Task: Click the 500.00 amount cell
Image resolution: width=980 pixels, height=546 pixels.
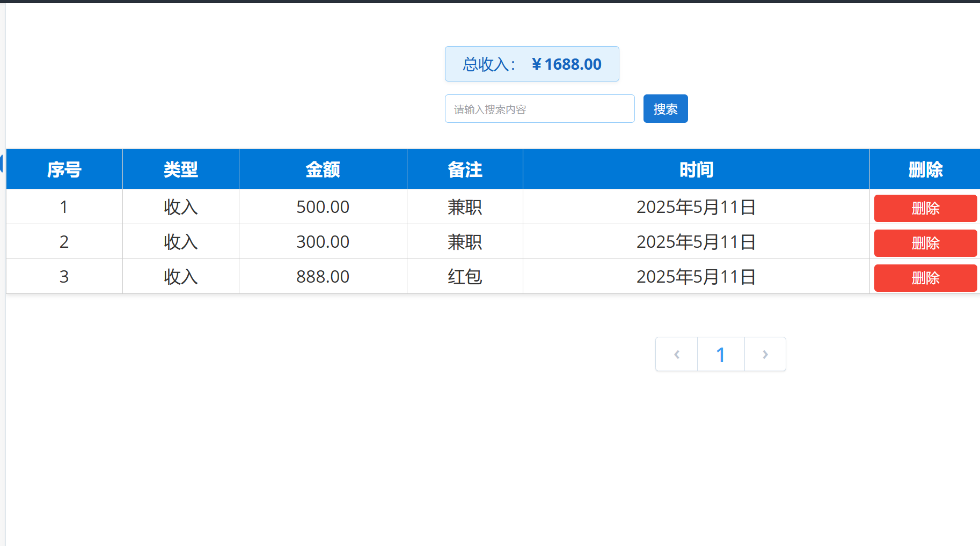Action: tap(323, 206)
